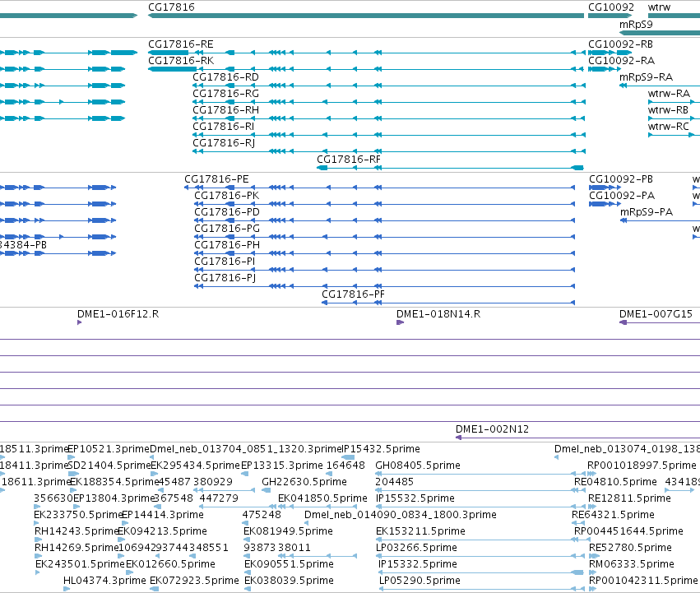Screen dimensions: 700x593
Task: Click transcript label CG17816-RH
Action: coord(226,110)
